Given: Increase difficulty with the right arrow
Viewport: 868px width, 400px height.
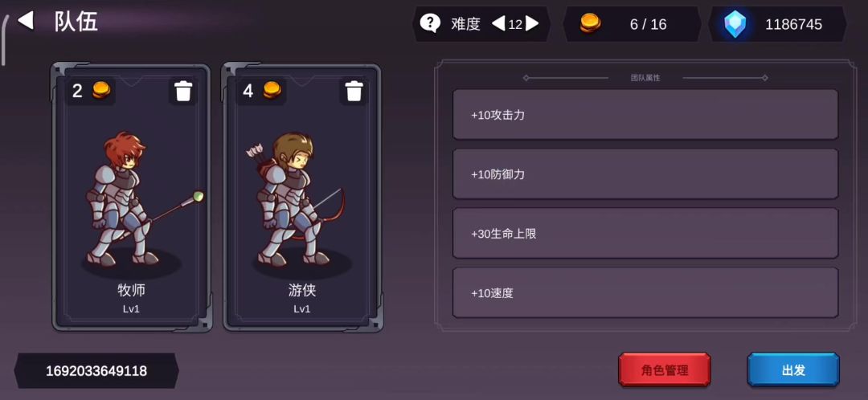Looking at the screenshot, I should (x=532, y=24).
